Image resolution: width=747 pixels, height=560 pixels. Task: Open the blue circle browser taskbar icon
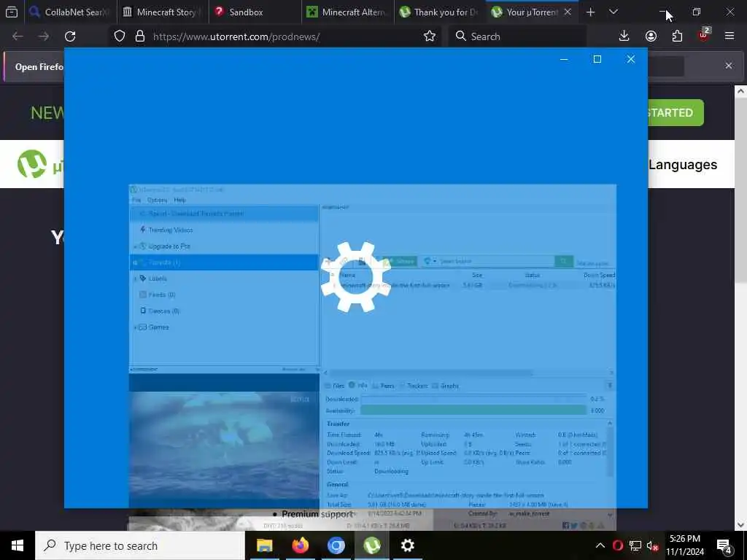tap(336, 545)
